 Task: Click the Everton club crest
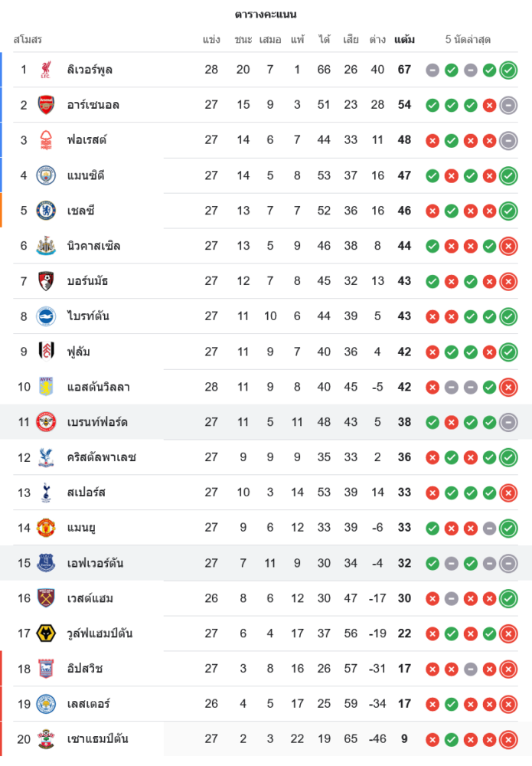click(46, 563)
